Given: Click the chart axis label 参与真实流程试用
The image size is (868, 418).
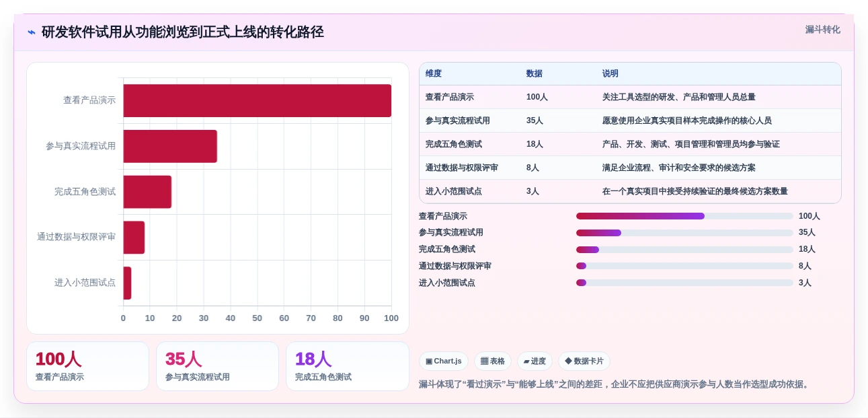Looking at the screenshot, I should (81, 146).
